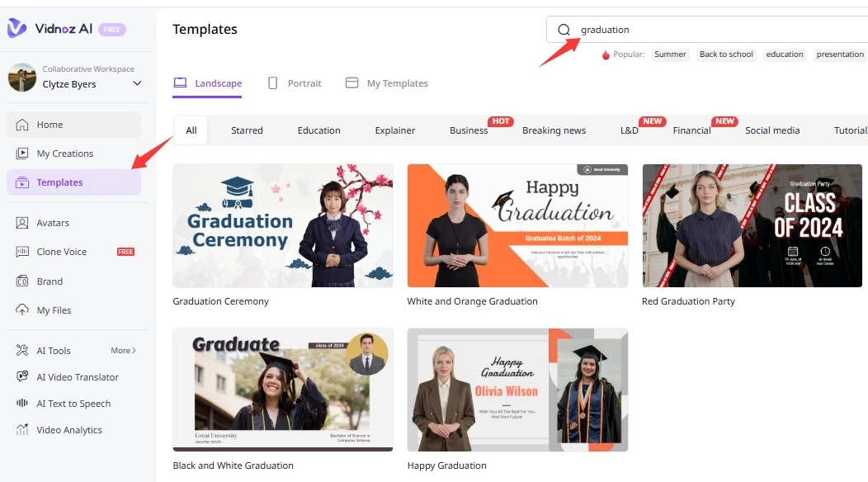
Task: Open Video Analytics
Action: 70,429
